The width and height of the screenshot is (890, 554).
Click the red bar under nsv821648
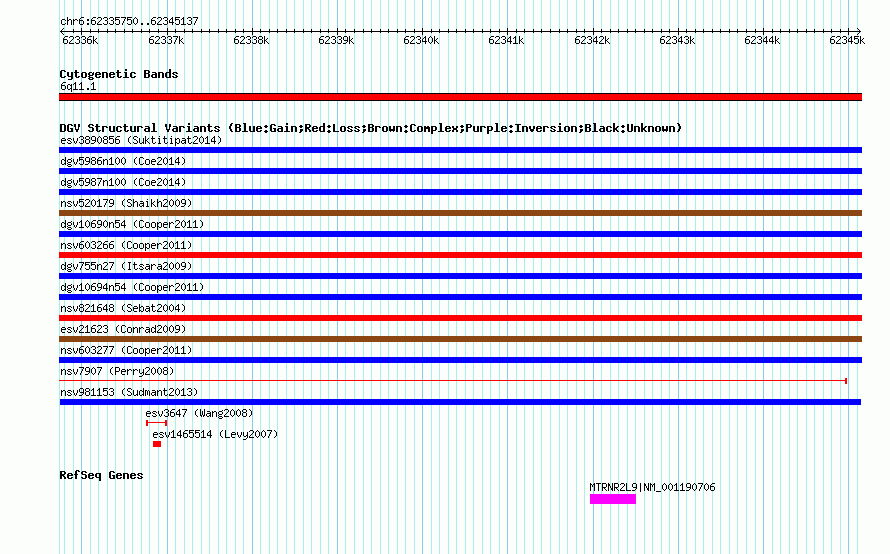click(460, 318)
